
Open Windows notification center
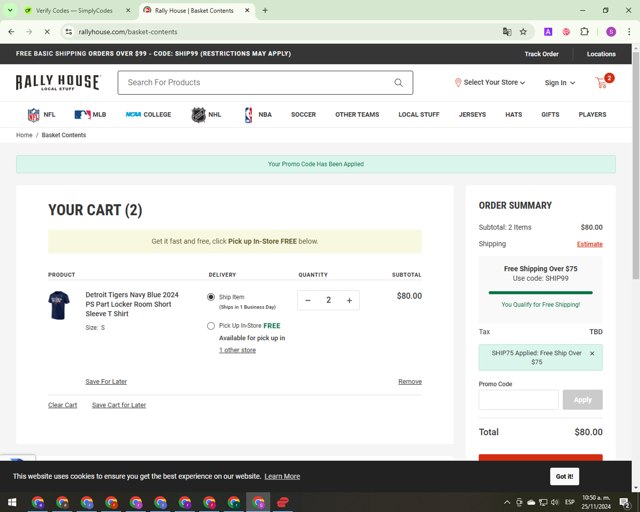(x=625, y=502)
